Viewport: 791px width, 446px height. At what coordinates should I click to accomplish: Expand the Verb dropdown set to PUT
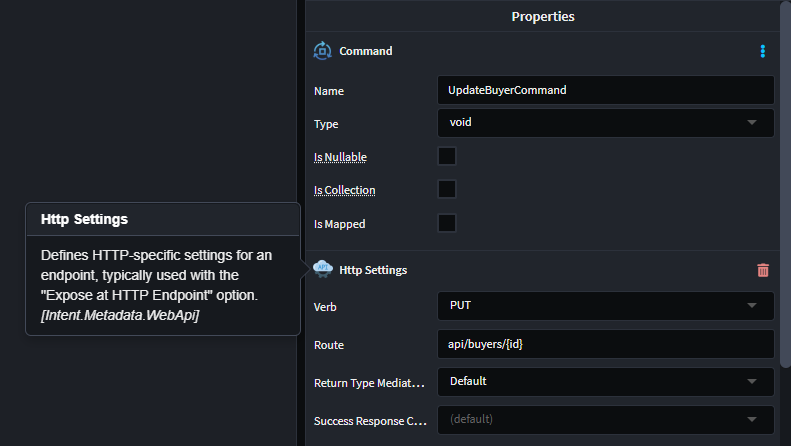click(605, 305)
